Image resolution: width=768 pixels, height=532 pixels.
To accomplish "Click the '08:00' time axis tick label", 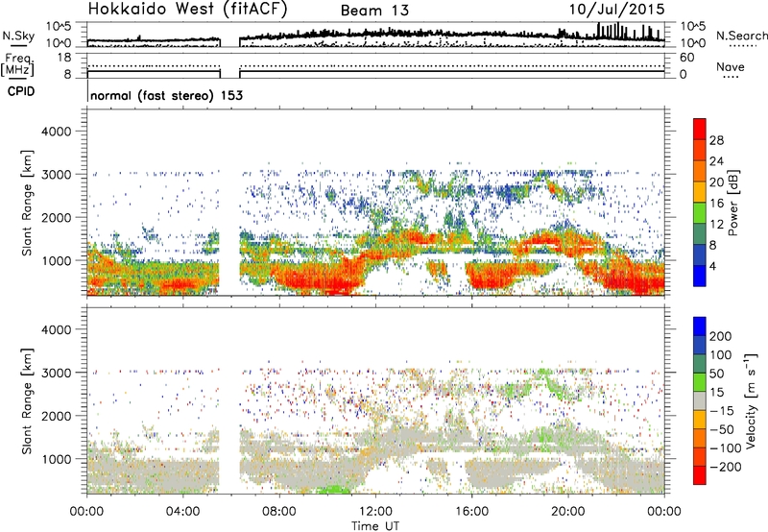I will (x=279, y=511).
